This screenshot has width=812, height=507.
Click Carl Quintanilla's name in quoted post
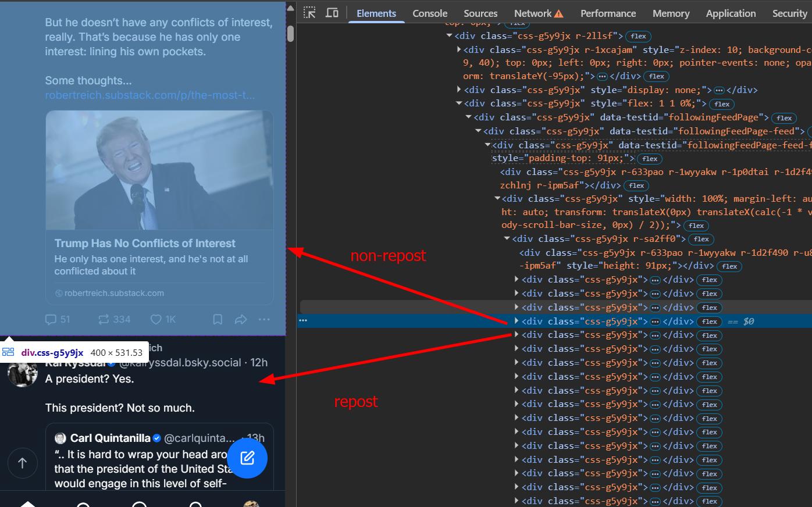point(111,438)
